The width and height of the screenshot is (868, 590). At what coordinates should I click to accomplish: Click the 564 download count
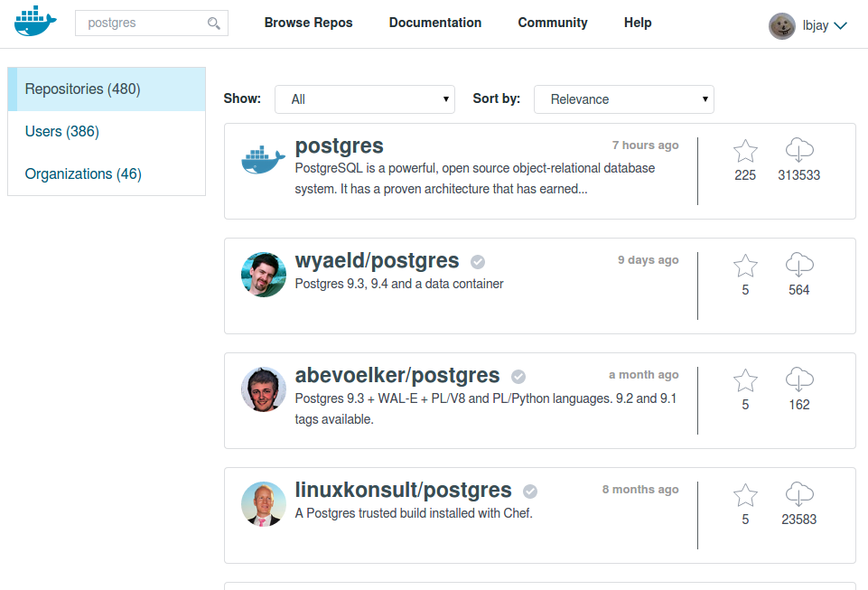click(798, 290)
